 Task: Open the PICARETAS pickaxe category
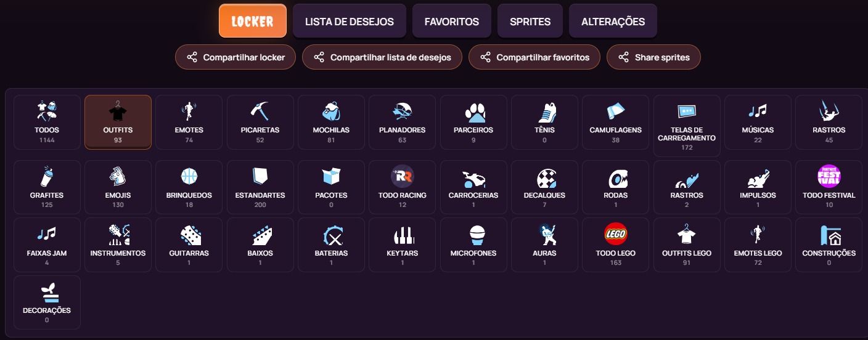[x=260, y=122]
